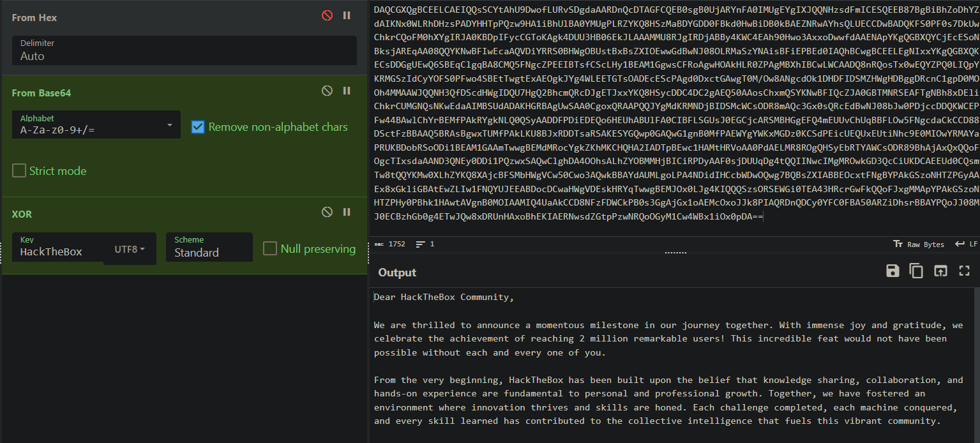Screen dimensions: 980x443
Task: Copy the output to clipboard
Action: click(916, 271)
